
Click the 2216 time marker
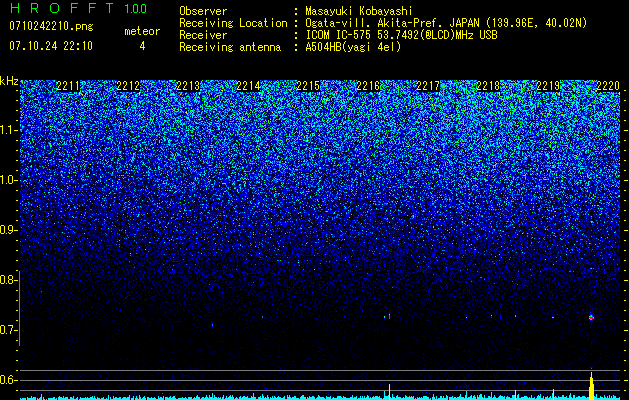point(368,86)
